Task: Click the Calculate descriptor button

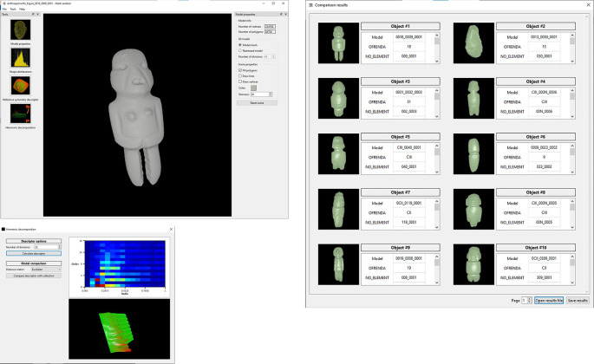Action: (x=34, y=253)
